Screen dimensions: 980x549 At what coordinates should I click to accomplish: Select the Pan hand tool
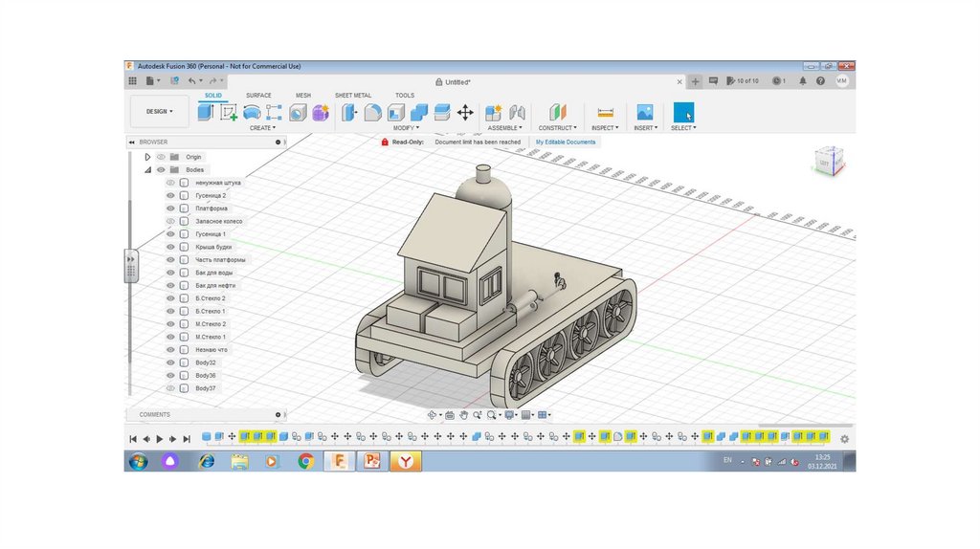(464, 415)
